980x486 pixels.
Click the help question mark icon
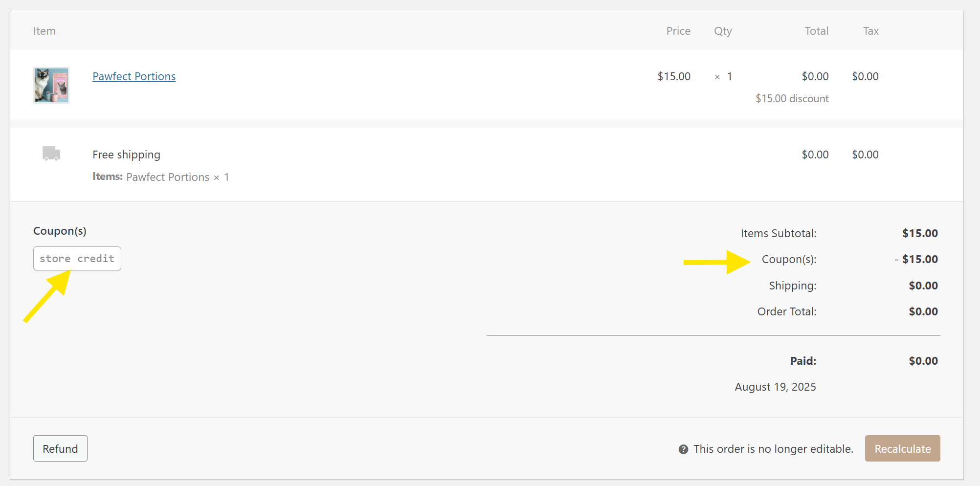(x=683, y=449)
